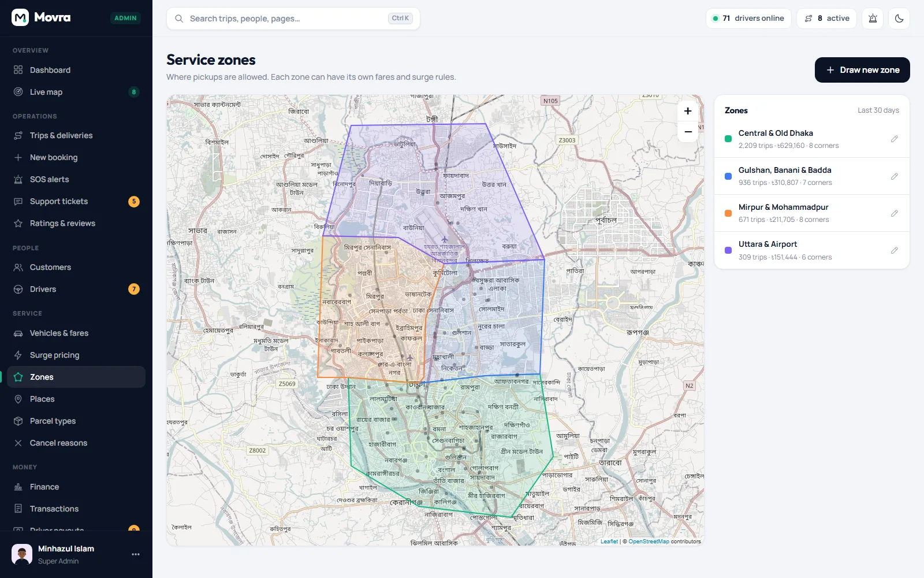Click the ADMIN badge

(125, 18)
